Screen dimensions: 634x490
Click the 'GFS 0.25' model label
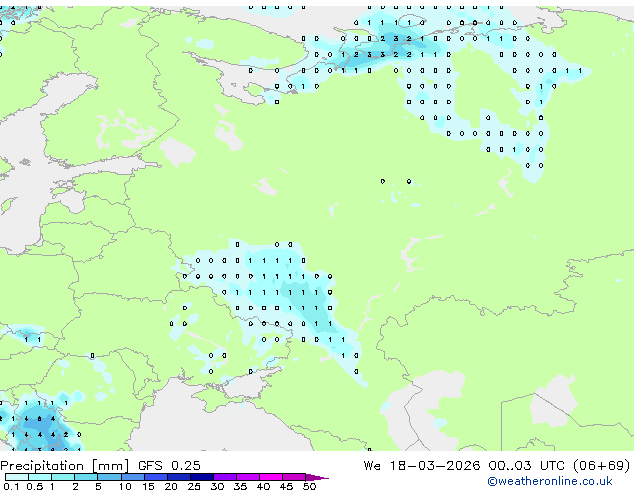click(169, 465)
